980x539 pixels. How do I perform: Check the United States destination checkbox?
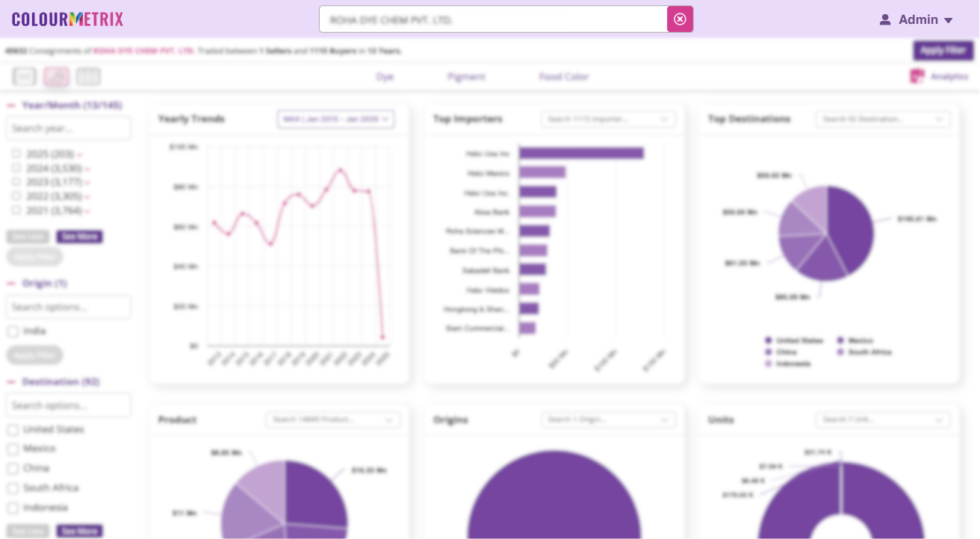coord(13,430)
